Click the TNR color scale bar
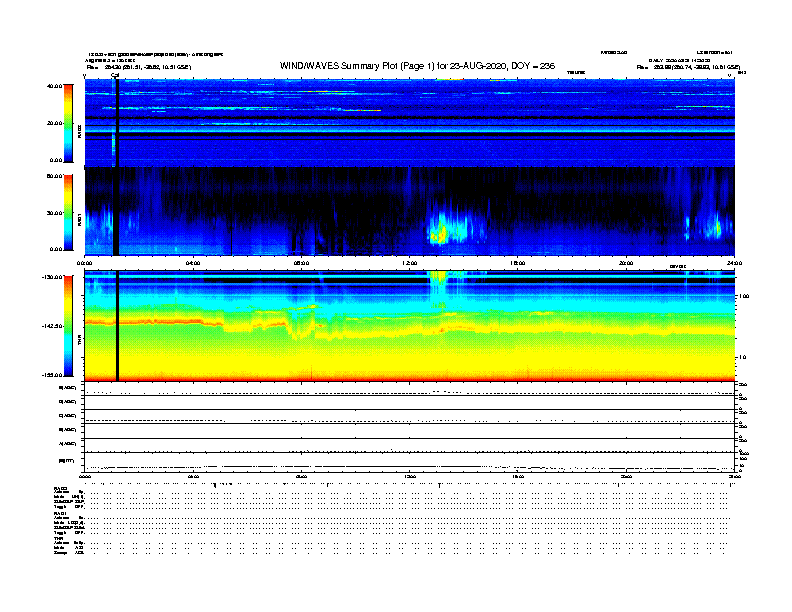 coord(68,326)
